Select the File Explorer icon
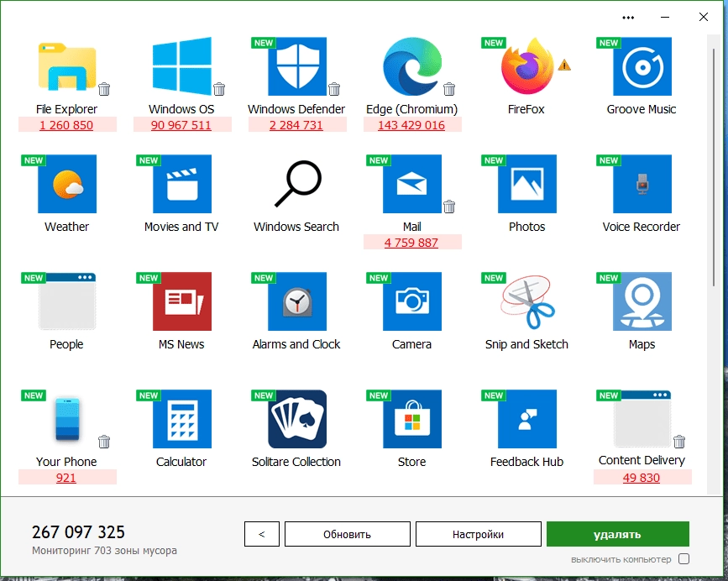The image size is (728, 581). 67,66
